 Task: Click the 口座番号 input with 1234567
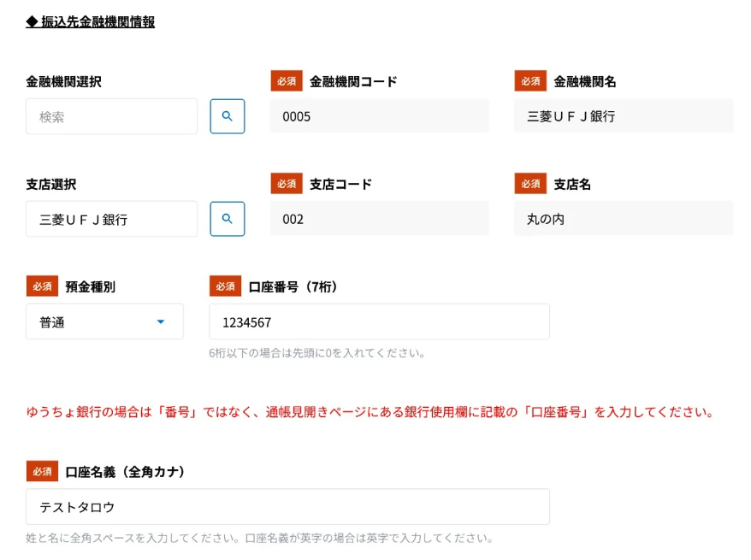(379, 322)
